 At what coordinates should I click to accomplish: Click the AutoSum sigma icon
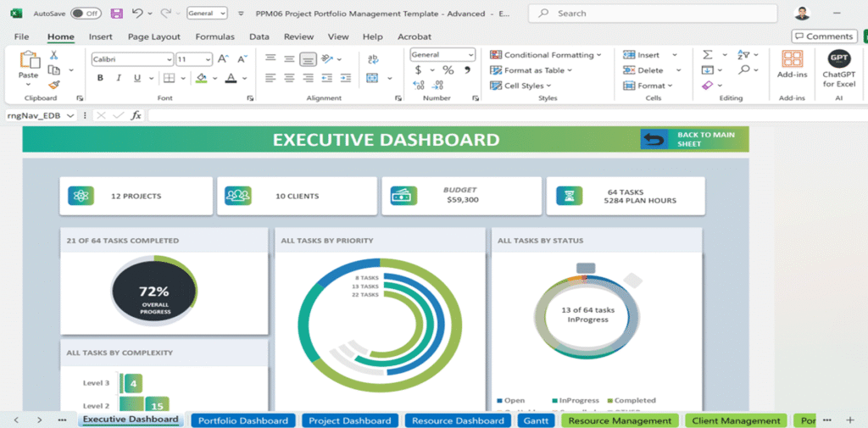point(707,55)
